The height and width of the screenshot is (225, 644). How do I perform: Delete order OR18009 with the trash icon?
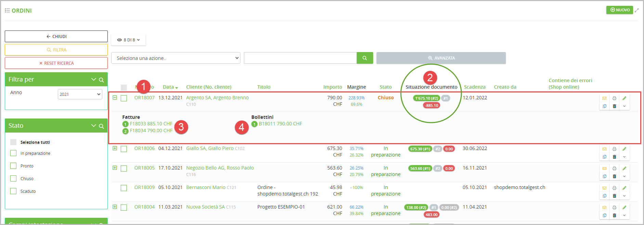coord(614,196)
